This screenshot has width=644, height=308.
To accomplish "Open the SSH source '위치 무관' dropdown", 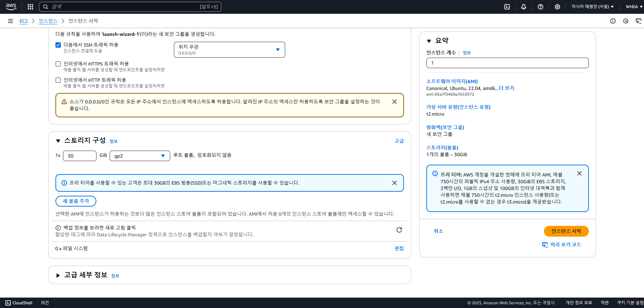I will coord(230,50).
